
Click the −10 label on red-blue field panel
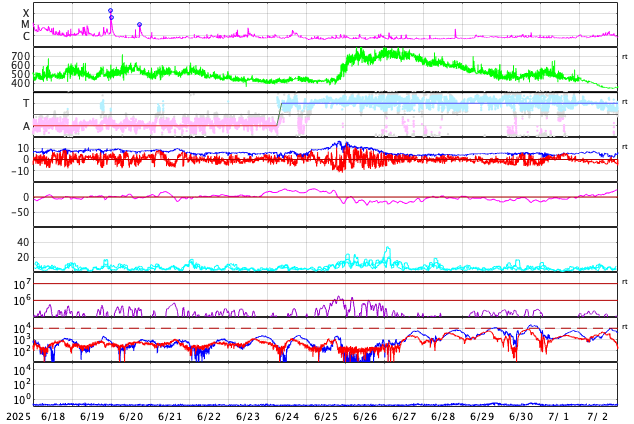tap(20, 171)
